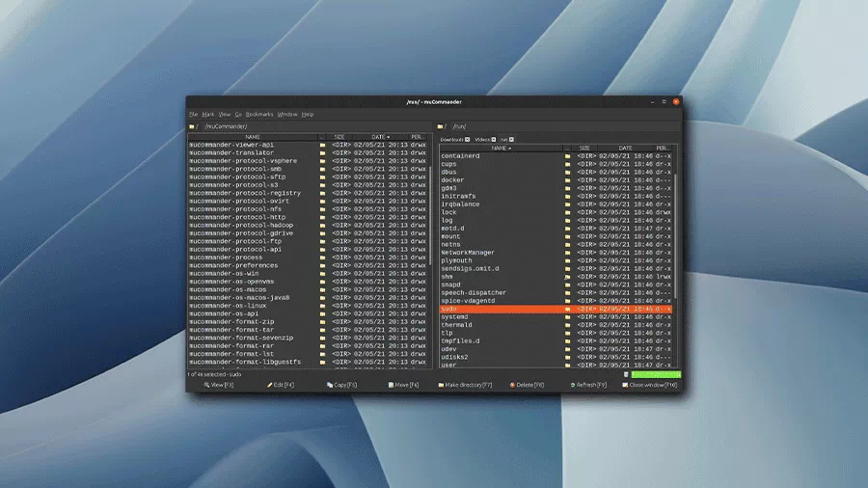This screenshot has width=868, height=488.
Task: Click the green free space bar
Action: [x=656, y=374]
